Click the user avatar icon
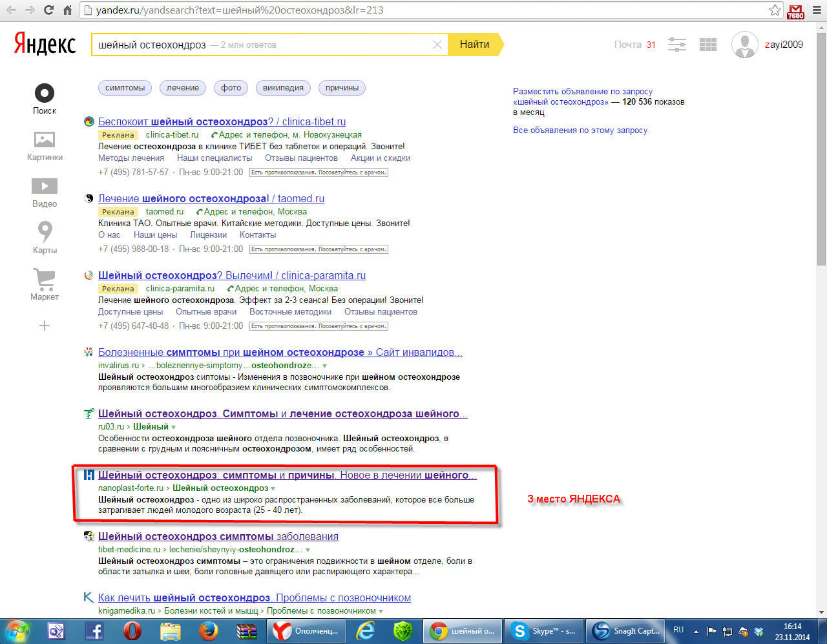The image size is (827, 644). point(744,45)
